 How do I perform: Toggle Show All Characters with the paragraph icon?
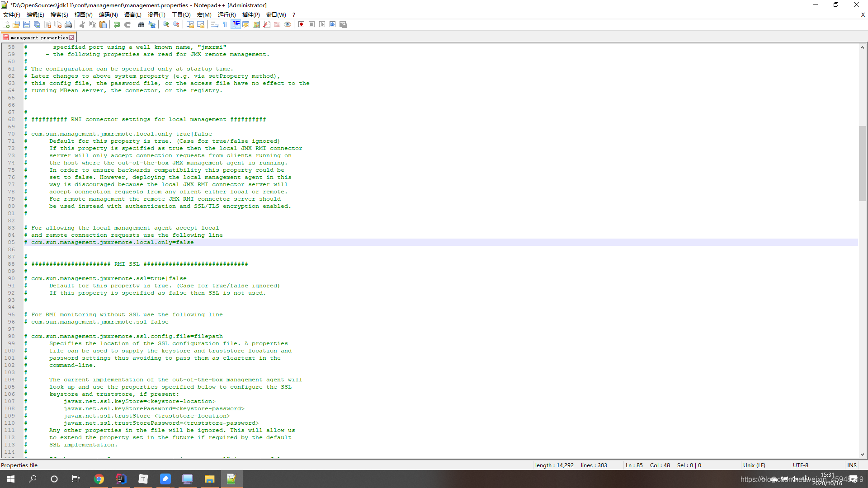click(224, 25)
